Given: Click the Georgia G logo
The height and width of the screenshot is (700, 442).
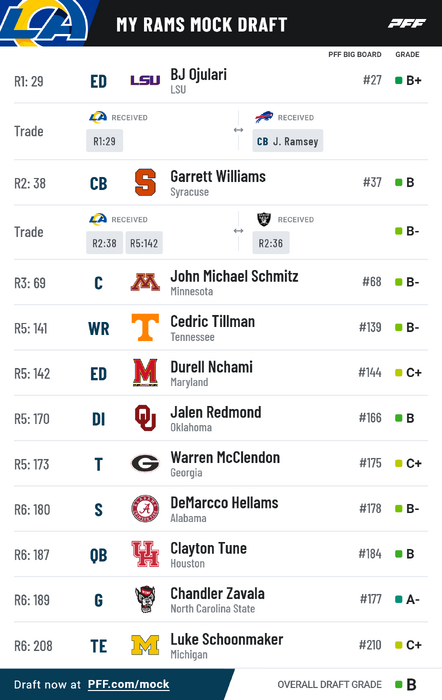Looking at the screenshot, I should (x=145, y=463).
